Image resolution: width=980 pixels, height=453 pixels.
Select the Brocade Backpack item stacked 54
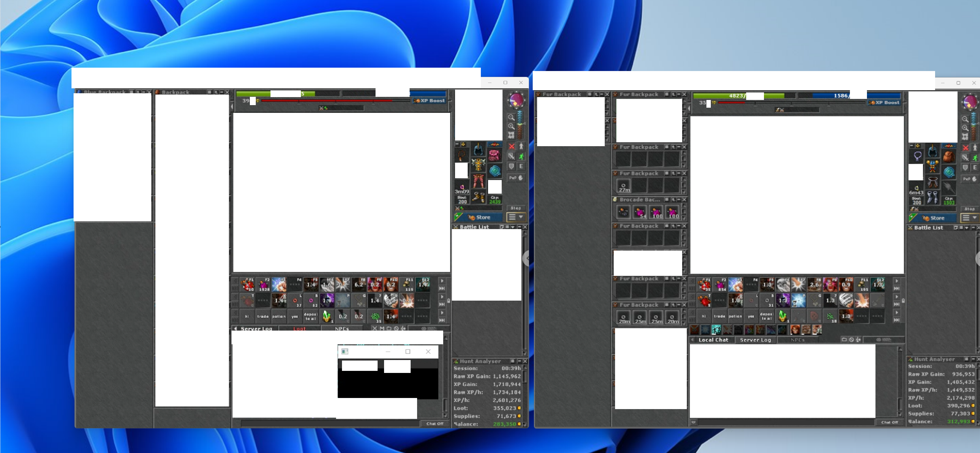click(x=640, y=212)
